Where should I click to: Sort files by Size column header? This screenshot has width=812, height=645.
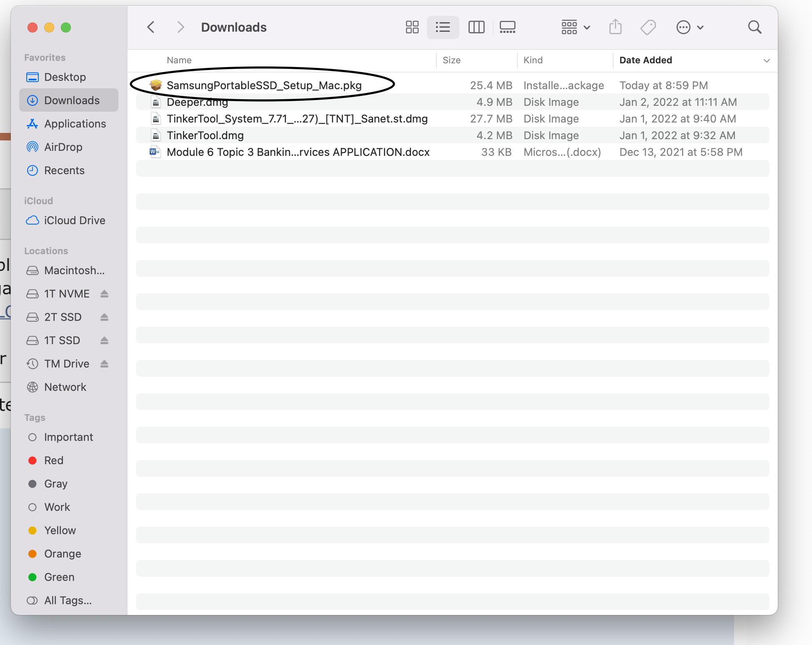(451, 60)
